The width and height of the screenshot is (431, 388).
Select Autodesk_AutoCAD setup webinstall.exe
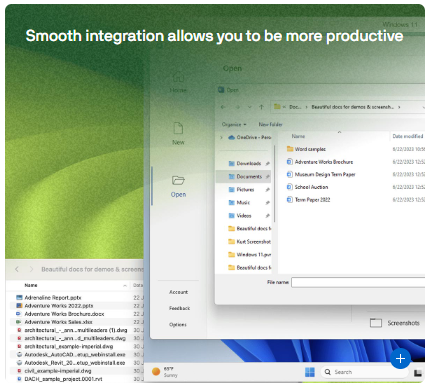click(71, 354)
